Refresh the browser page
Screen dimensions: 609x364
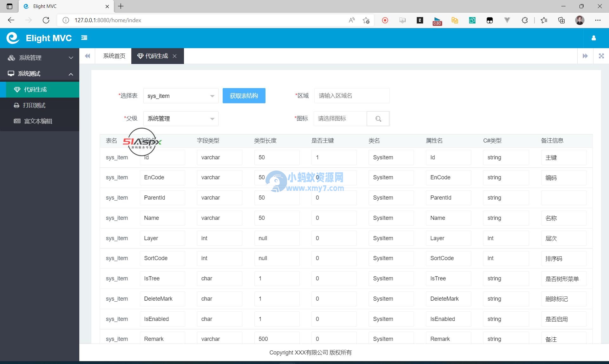pyautogui.click(x=46, y=20)
